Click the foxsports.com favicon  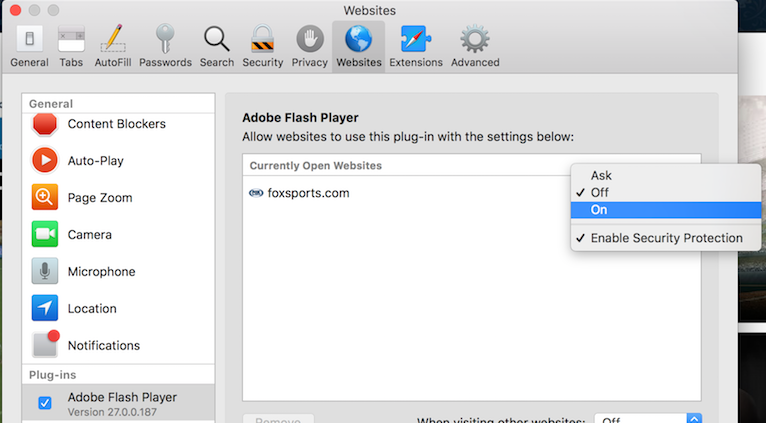[256, 193]
